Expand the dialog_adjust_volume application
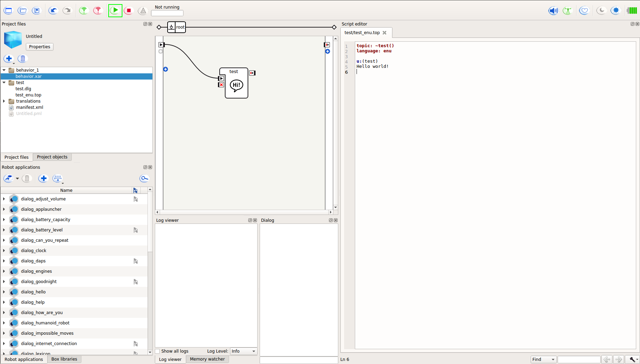The image size is (640, 364). 4,199
